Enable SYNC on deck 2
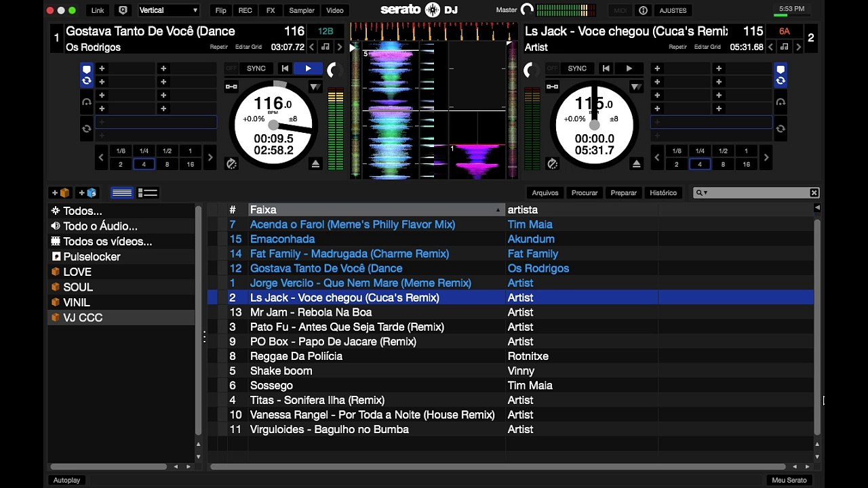The height and width of the screenshot is (488, 868). (577, 68)
